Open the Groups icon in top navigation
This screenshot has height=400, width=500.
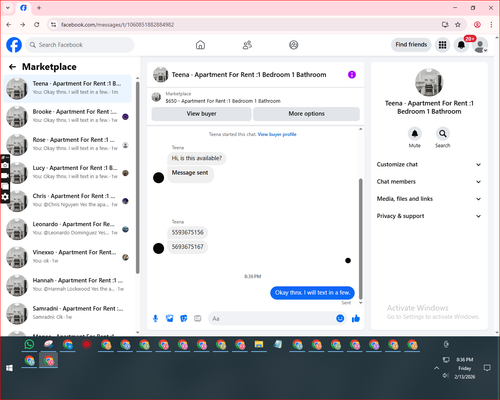click(294, 45)
